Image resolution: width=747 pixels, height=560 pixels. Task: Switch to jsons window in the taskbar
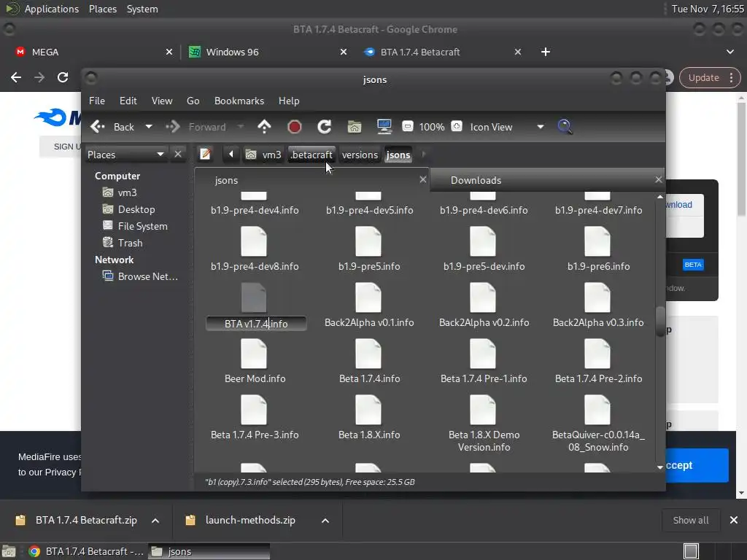click(209, 551)
